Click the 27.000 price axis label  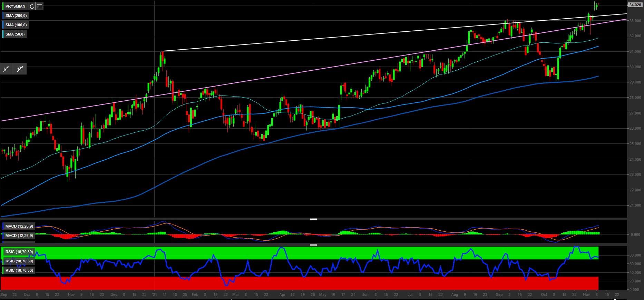[x=635, y=113]
